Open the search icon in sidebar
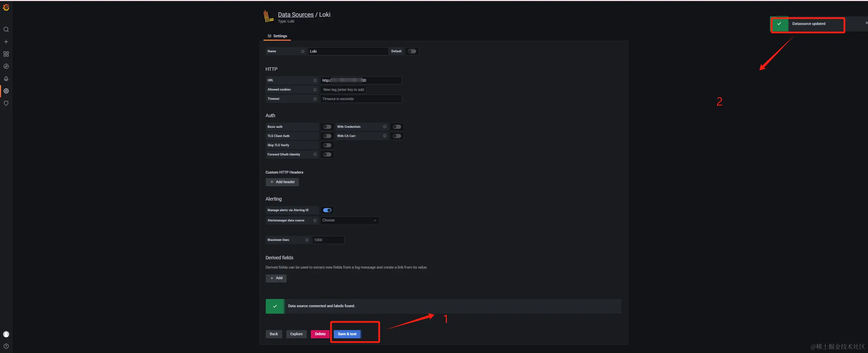 [x=6, y=29]
